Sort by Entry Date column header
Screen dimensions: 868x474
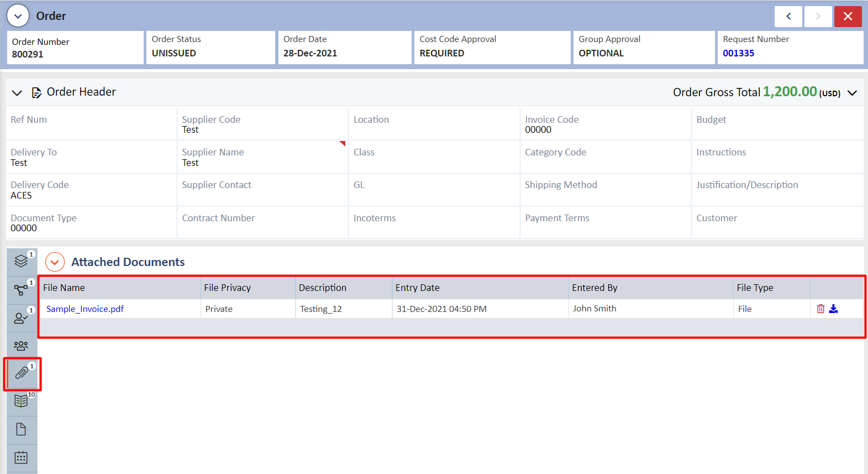tap(480, 288)
